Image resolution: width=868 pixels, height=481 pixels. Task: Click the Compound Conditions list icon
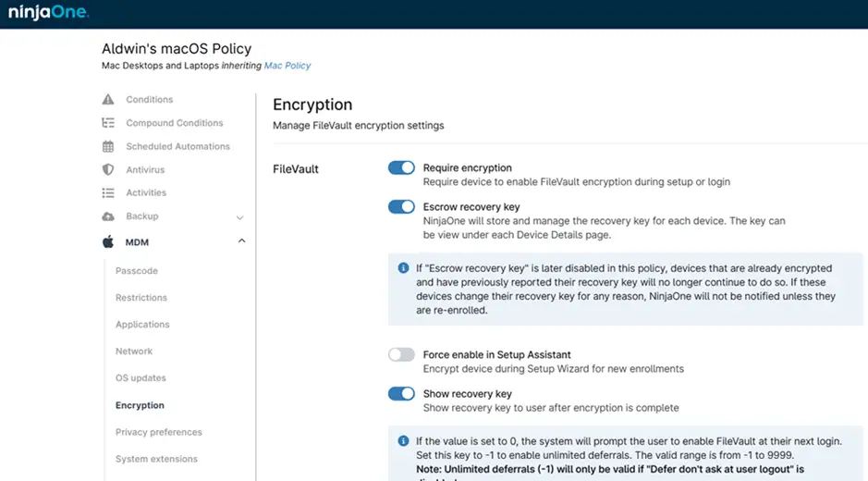click(x=108, y=122)
